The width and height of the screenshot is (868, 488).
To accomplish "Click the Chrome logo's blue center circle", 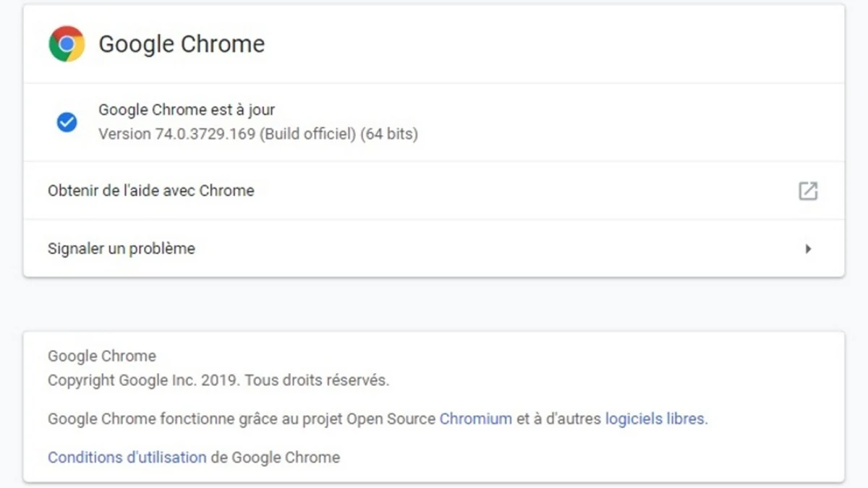I will (67, 44).
